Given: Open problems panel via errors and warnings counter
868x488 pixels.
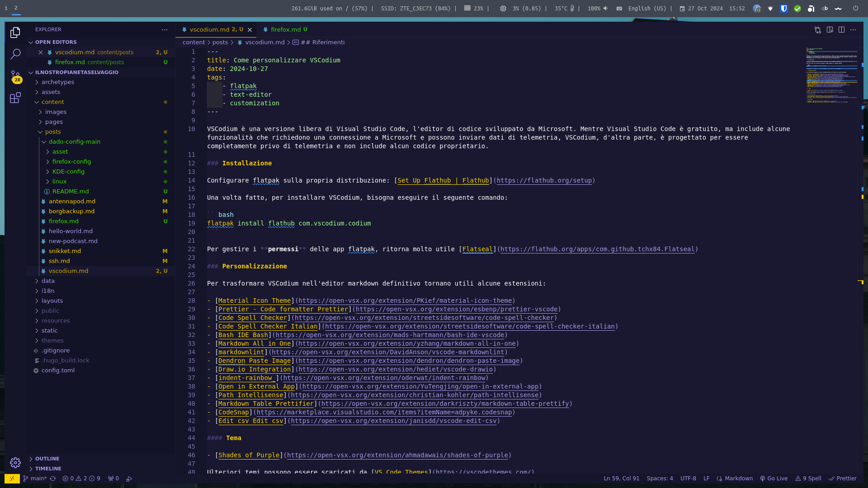Looking at the screenshot, I should coord(81,479).
